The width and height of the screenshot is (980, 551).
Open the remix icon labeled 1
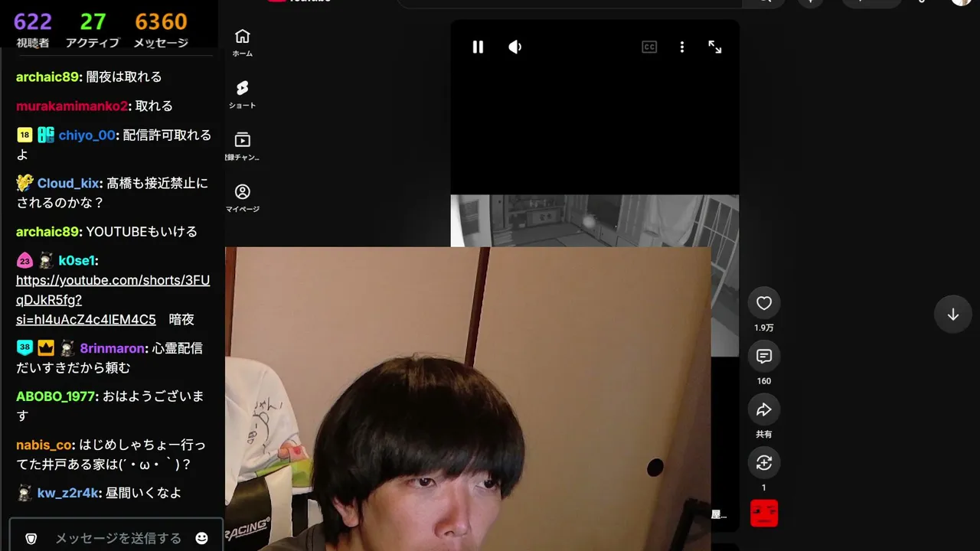pyautogui.click(x=764, y=462)
